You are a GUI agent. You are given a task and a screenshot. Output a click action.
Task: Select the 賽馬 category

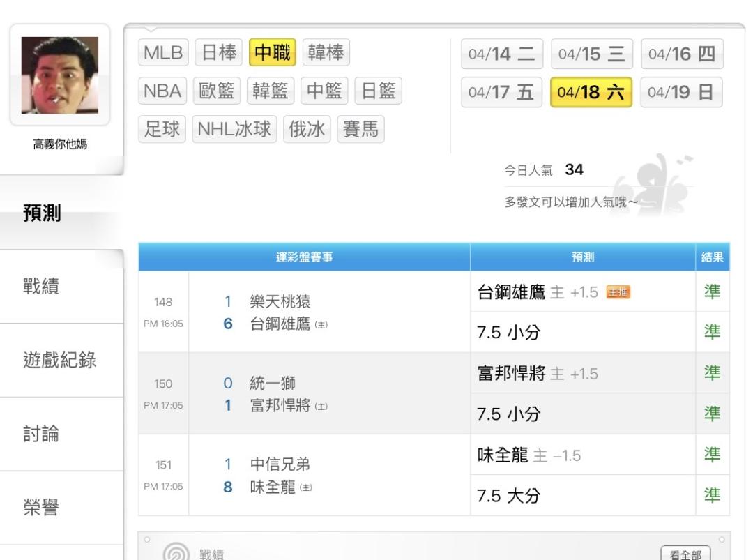coord(361,129)
